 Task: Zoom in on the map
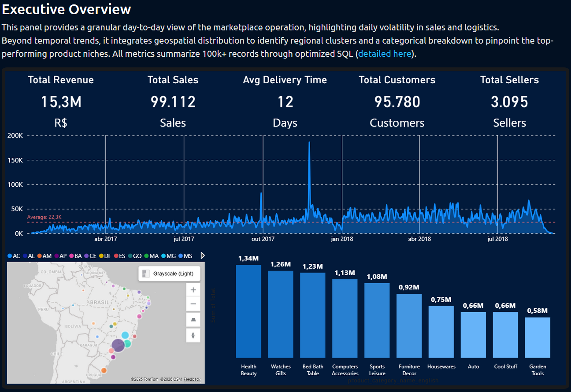(193, 290)
